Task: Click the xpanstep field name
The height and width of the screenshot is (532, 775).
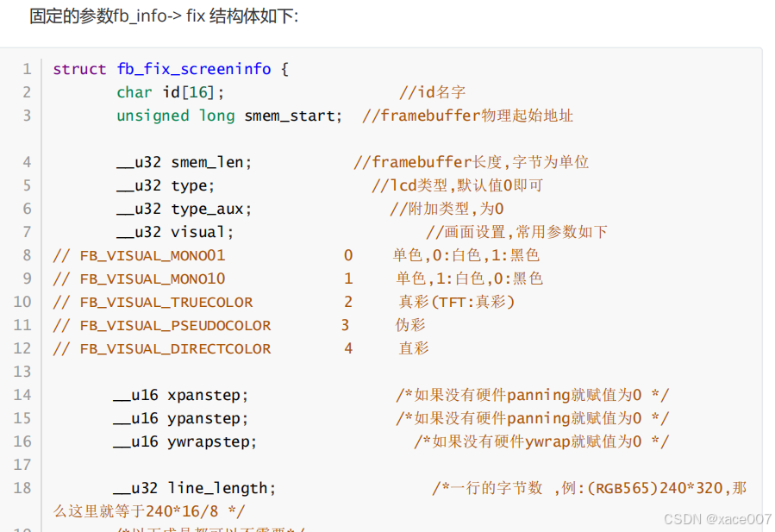Action: tap(208, 395)
